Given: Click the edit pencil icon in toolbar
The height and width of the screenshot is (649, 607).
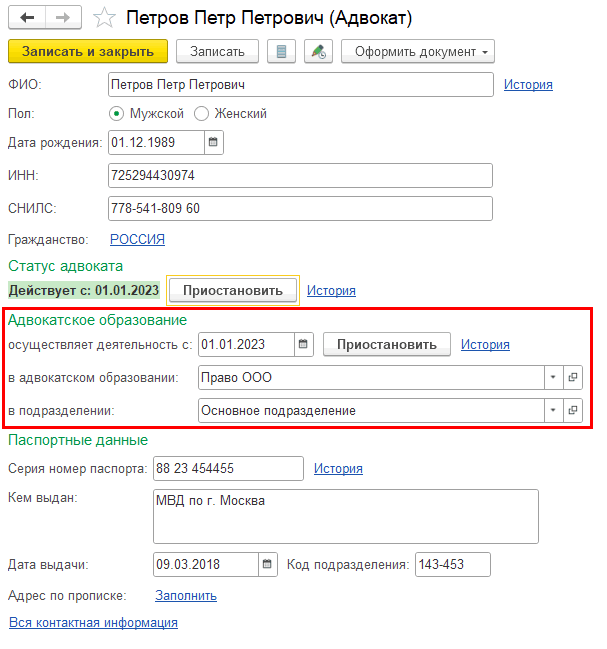Looking at the screenshot, I should [318, 51].
